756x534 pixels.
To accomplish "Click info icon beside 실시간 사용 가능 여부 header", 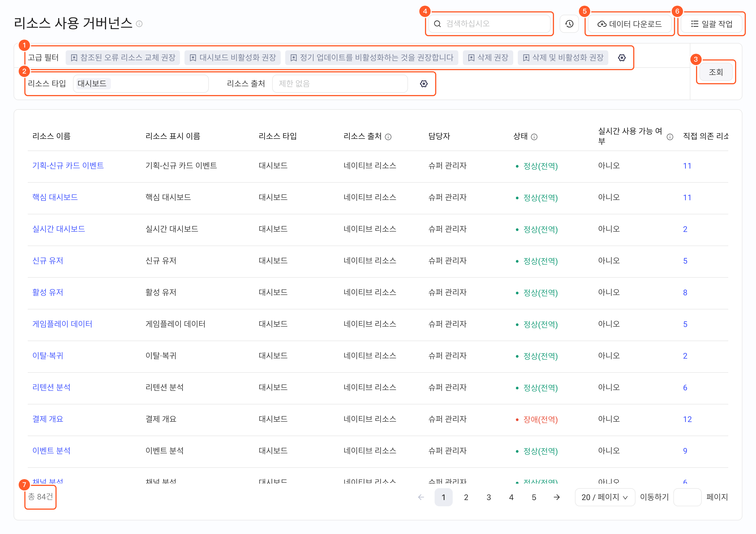I will 670,137.
